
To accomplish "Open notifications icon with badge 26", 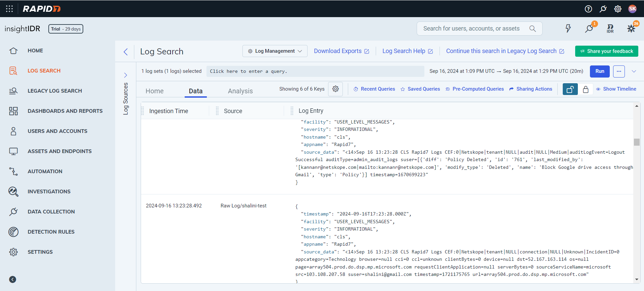I will [x=632, y=28].
